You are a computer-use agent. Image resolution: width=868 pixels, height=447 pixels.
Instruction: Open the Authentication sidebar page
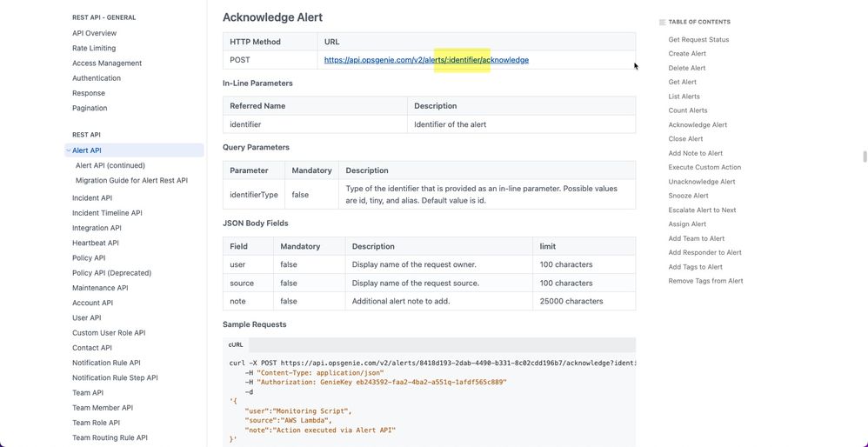coord(97,78)
